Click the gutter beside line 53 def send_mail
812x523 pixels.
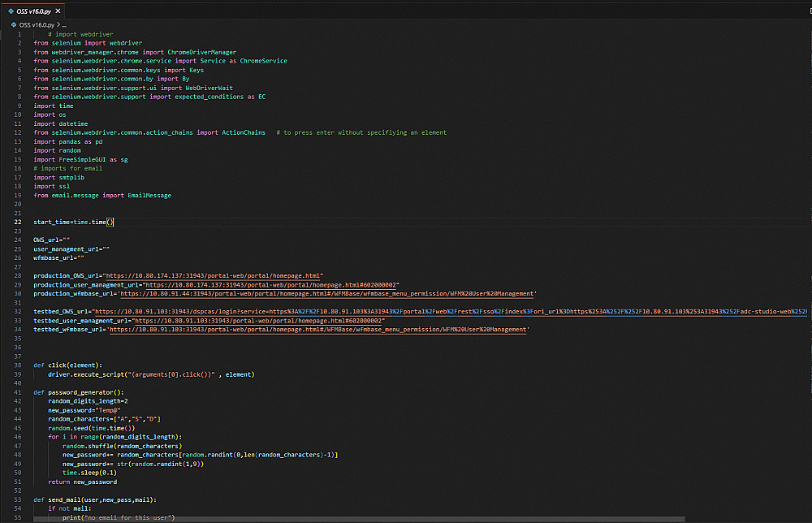click(18, 499)
